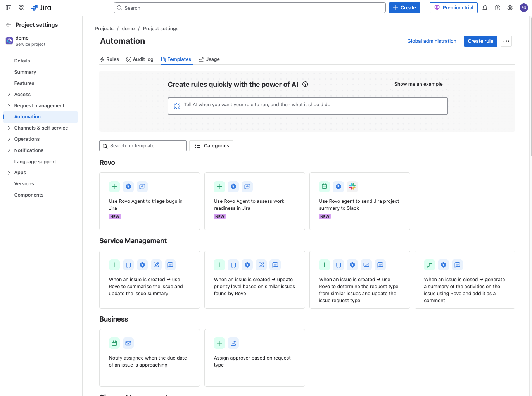Image resolution: width=532 pixels, height=396 pixels.
Task: Switch to the Usage tab
Action: pyautogui.click(x=209, y=59)
